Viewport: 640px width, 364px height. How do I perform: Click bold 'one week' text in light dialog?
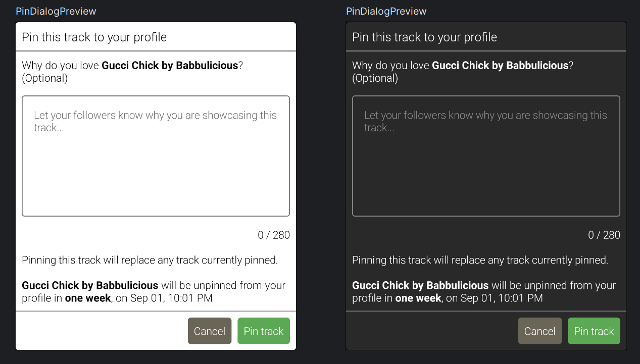pos(88,298)
